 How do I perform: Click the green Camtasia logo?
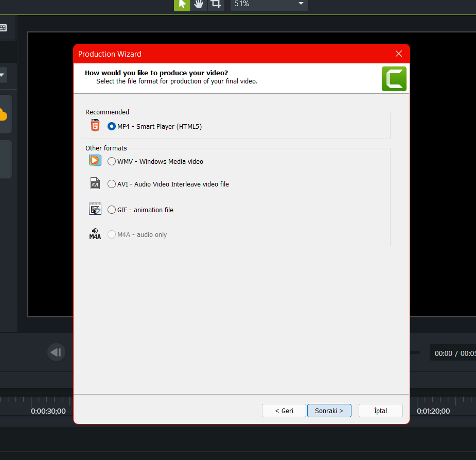(x=394, y=79)
